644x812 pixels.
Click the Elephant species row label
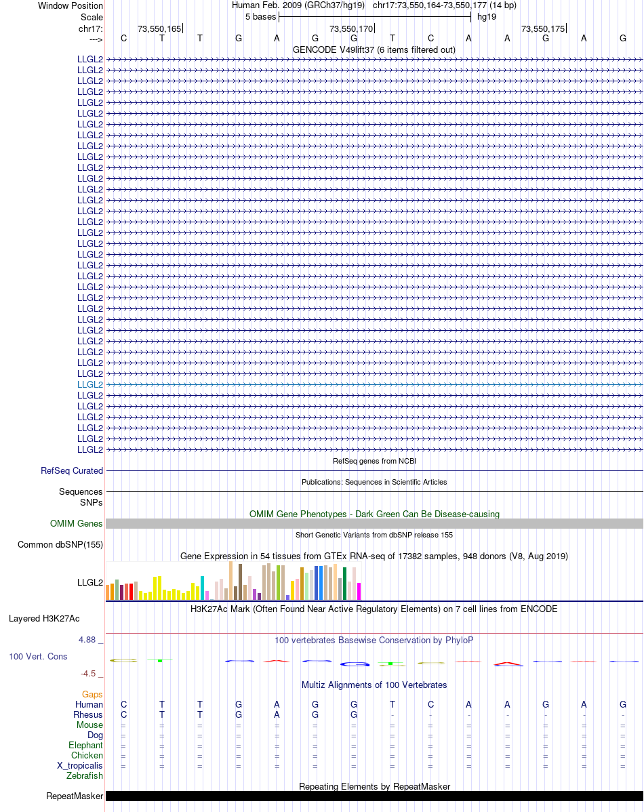[85, 745]
